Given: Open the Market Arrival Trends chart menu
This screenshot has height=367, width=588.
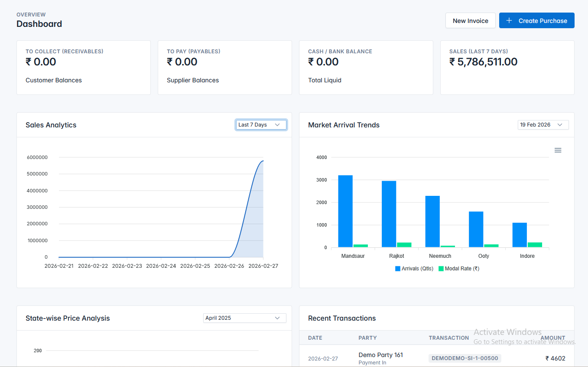Looking at the screenshot, I should (558, 150).
